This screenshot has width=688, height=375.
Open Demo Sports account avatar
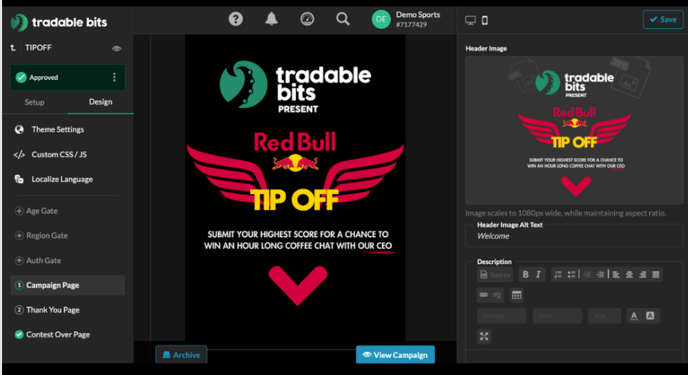tap(381, 19)
